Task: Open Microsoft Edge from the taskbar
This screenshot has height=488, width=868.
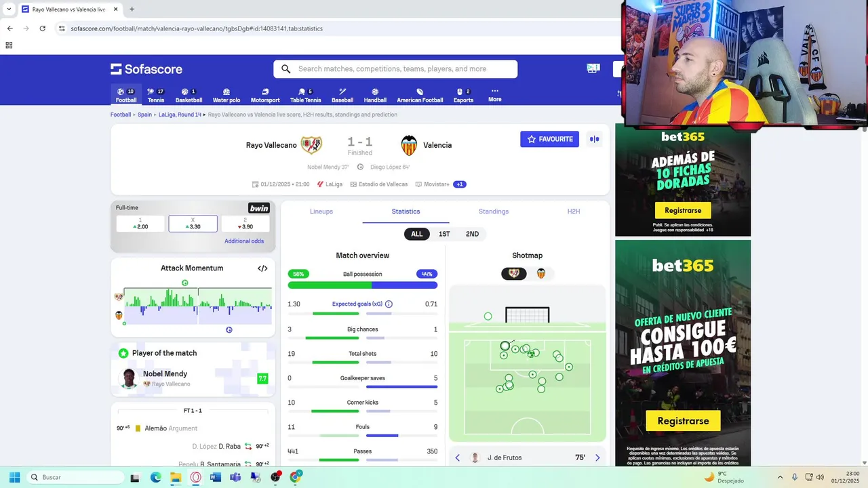Action: pos(155,477)
